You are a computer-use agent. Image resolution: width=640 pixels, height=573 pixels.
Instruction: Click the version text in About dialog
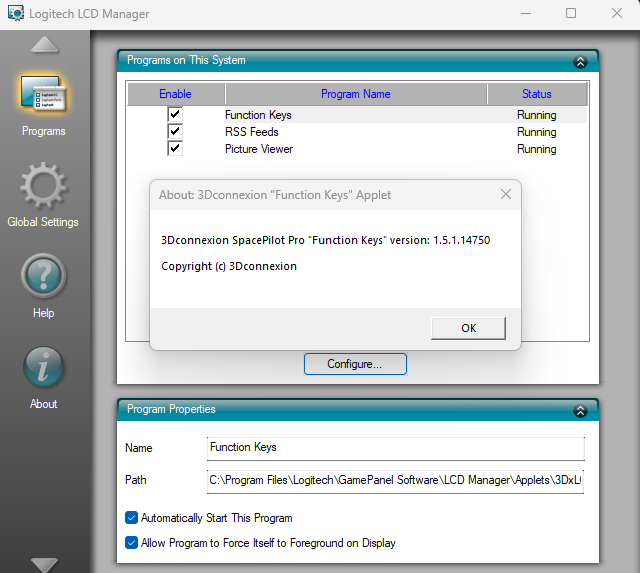click(x=325, y=240)
